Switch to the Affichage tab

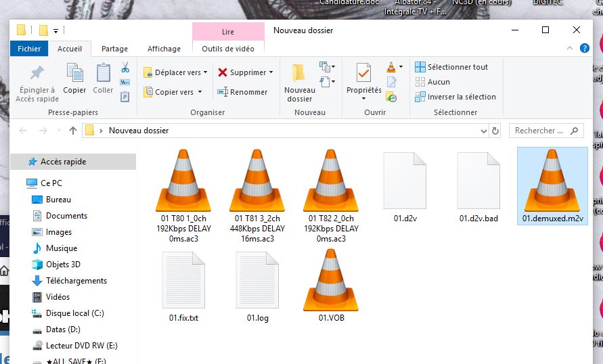click(x=164, y=49)
